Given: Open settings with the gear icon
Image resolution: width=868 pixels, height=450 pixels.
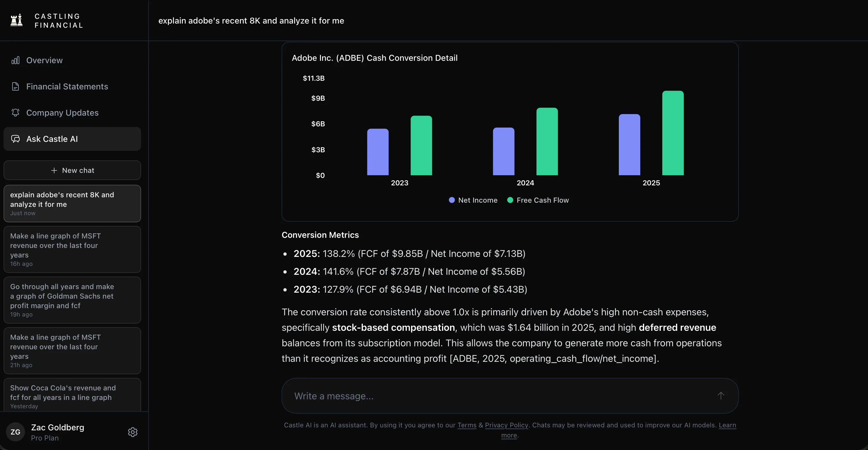Looking at the screenshot, I should (133, 432).
